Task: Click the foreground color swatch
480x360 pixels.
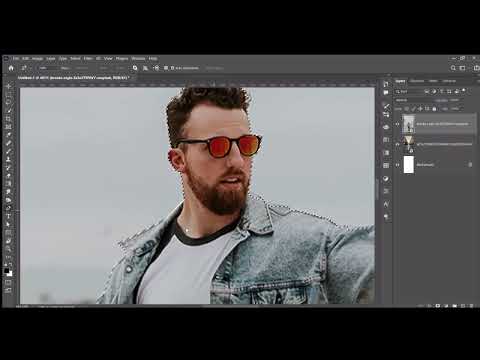Action: pyautogui.click(x=7, y=271)
